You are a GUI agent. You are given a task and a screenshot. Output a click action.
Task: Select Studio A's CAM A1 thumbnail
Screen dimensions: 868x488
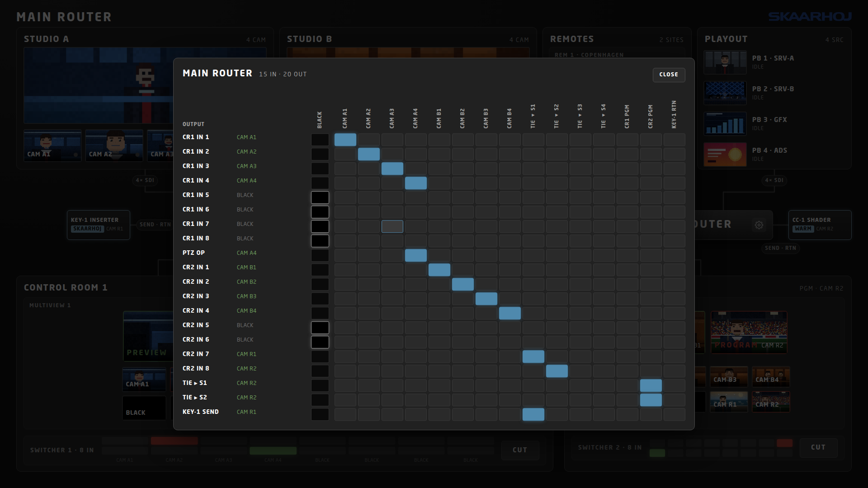tap(52, 146)
